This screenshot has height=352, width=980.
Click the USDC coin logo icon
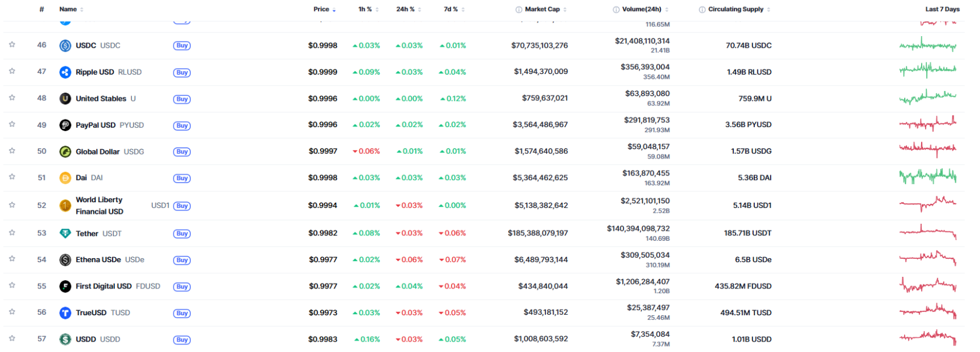(65, 45)
